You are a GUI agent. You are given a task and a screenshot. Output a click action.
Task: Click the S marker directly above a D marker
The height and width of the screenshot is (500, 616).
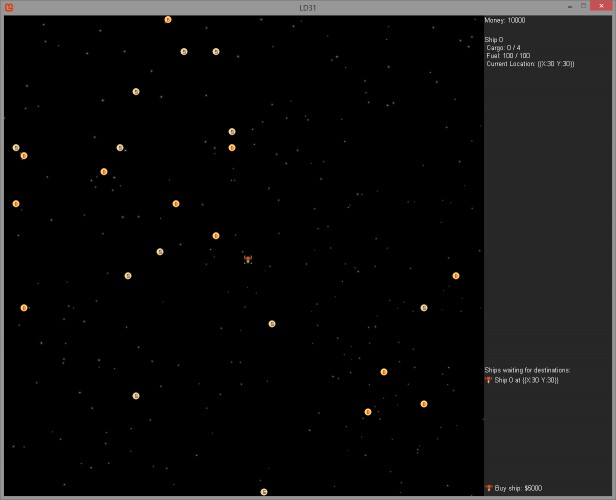232,132
